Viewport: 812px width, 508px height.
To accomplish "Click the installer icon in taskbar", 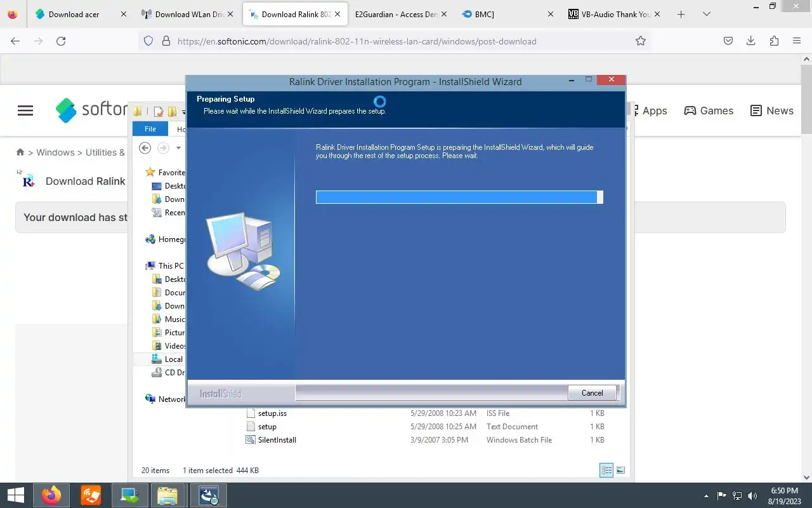I will coord(209,495).
